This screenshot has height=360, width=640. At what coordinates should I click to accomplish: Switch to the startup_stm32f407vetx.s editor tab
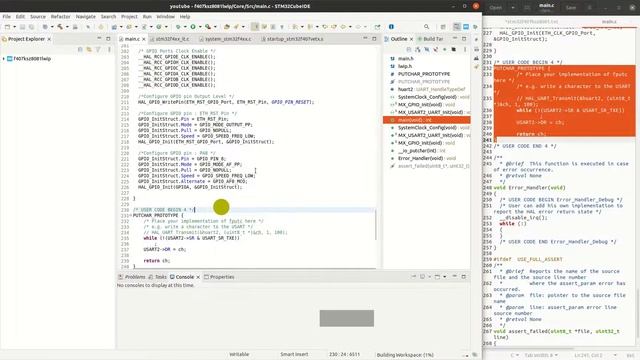pos(294,39)
